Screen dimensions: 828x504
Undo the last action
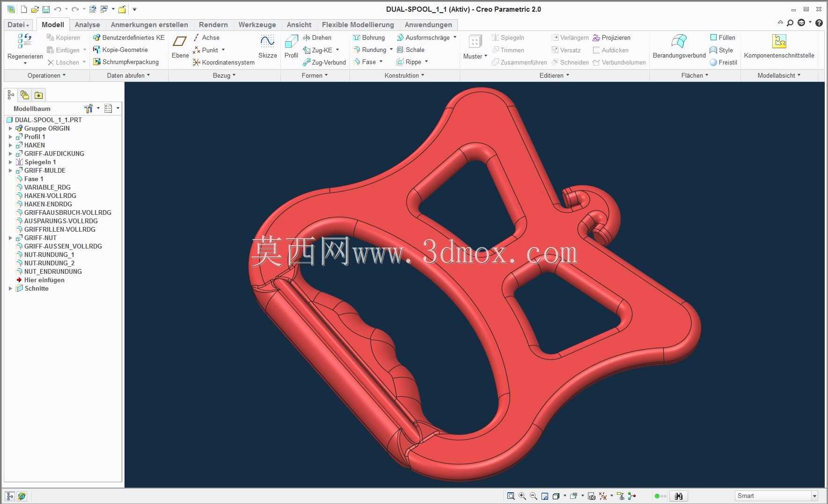[x=58, y=9]
